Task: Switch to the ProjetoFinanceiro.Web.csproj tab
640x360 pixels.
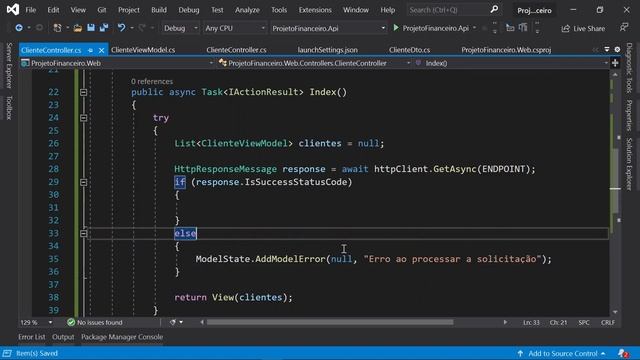Action: point(506,50)
